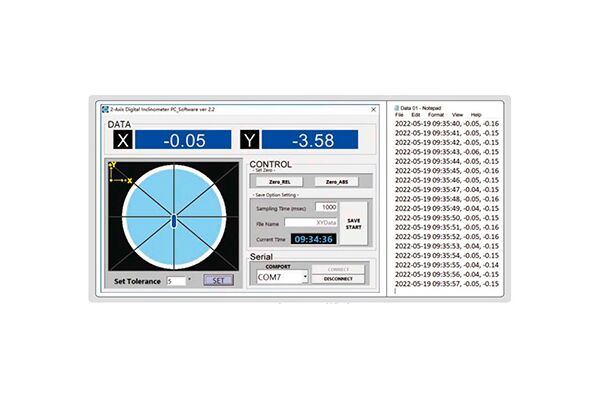
Task: Click the Notepad line for 09:35:52
Action: pyautogui.click(x=447, y=237)
